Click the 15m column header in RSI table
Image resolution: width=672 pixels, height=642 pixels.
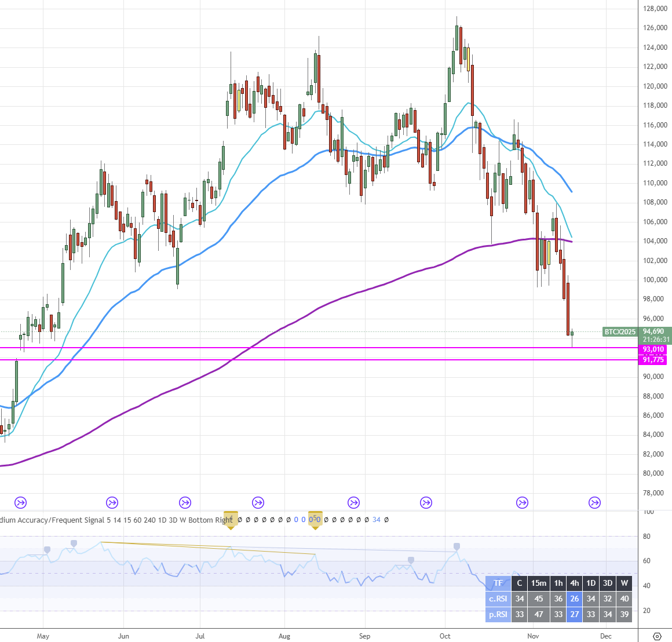pyautogui.click(x=539, y=583)
